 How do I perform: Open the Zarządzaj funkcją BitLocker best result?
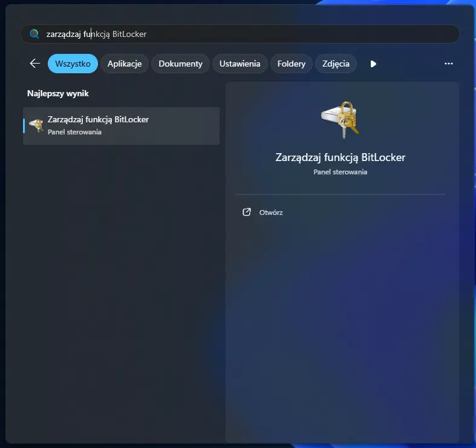121,125
